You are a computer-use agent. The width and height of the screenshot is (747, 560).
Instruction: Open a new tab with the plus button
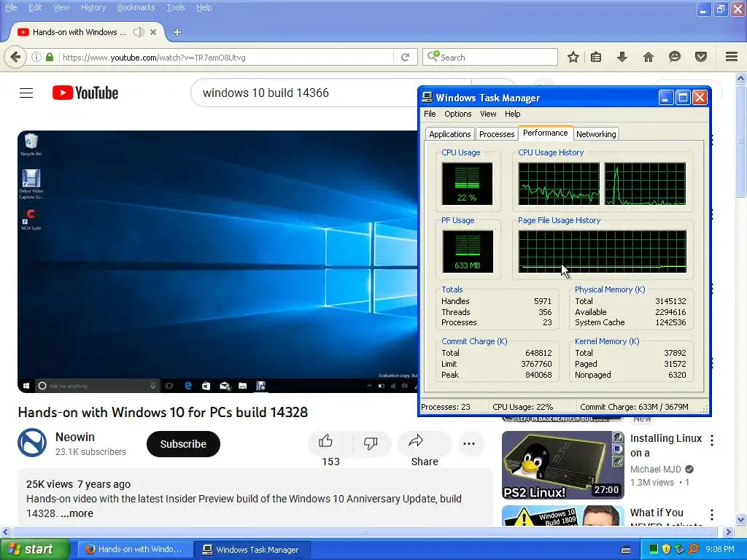coord(177,32)
